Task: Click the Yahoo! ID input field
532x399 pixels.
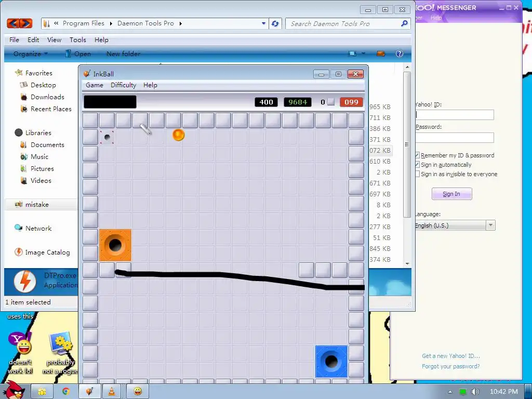Action: (x=455, y=115)
